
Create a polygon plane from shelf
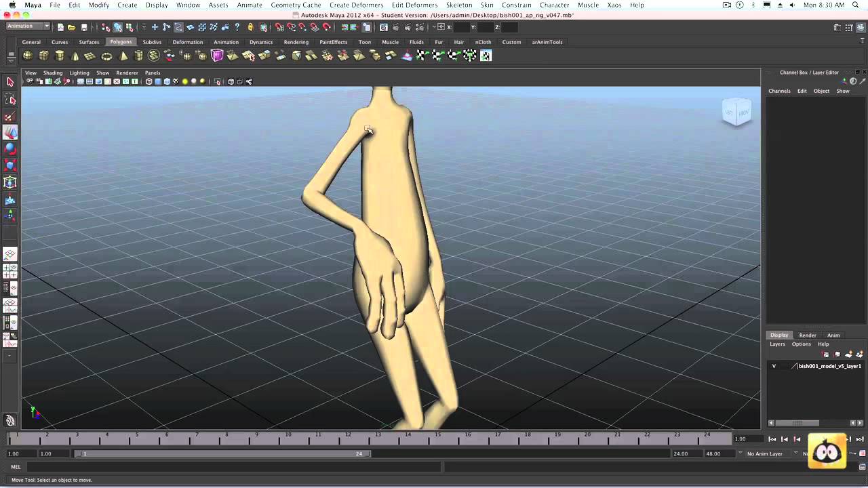[x=90, y=56]
